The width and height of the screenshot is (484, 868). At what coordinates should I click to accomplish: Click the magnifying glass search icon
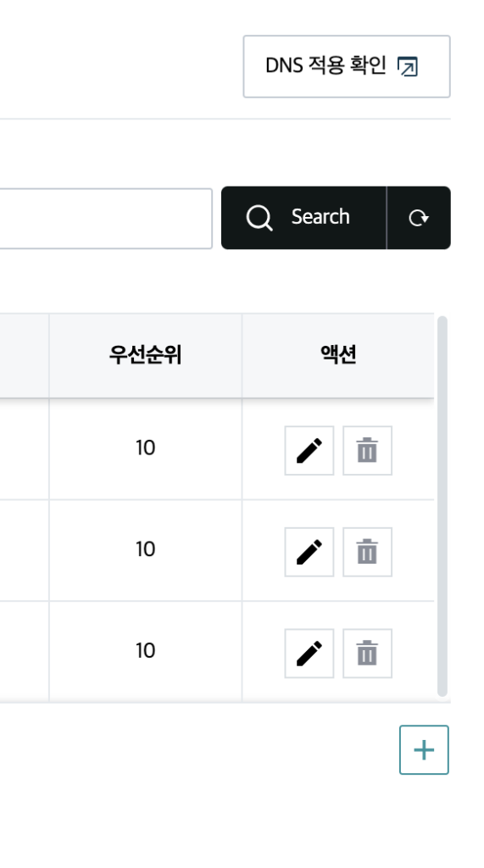(259, 218)
